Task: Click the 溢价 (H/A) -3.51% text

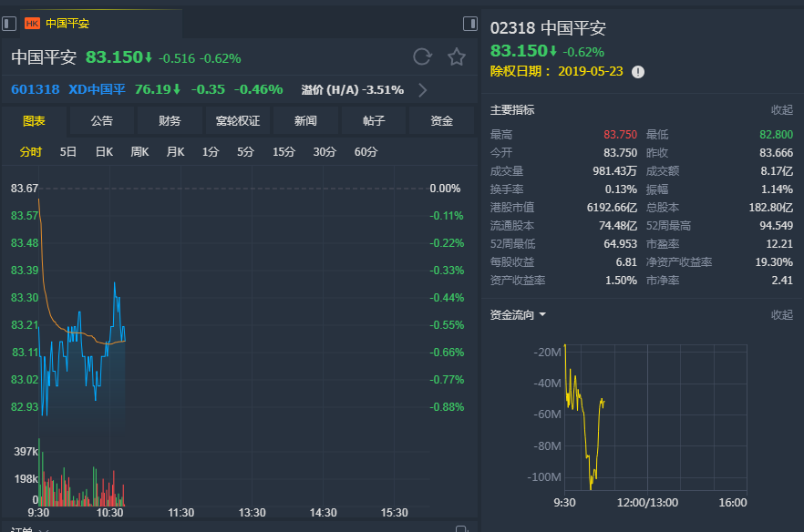Action: point(352,90)
